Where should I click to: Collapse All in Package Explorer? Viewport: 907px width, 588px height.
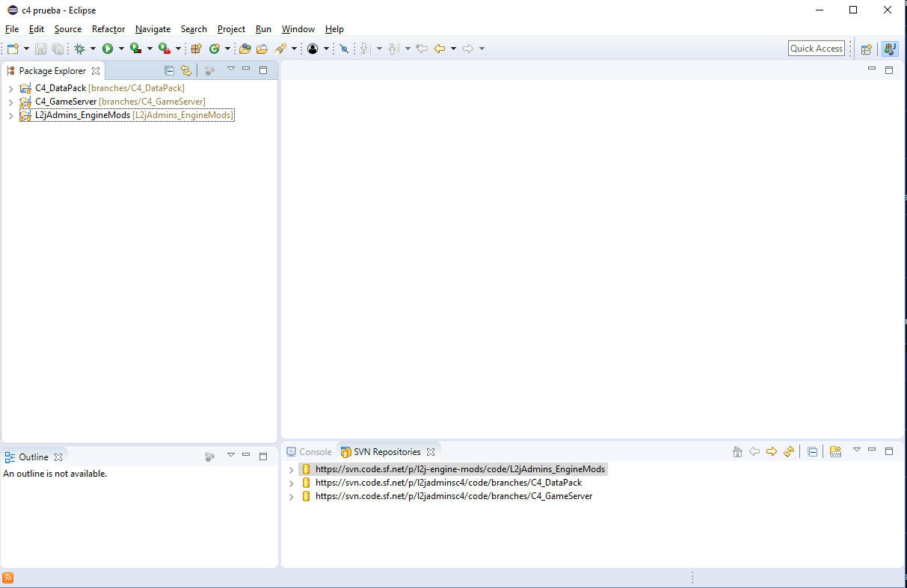click(x=169, y=70)
